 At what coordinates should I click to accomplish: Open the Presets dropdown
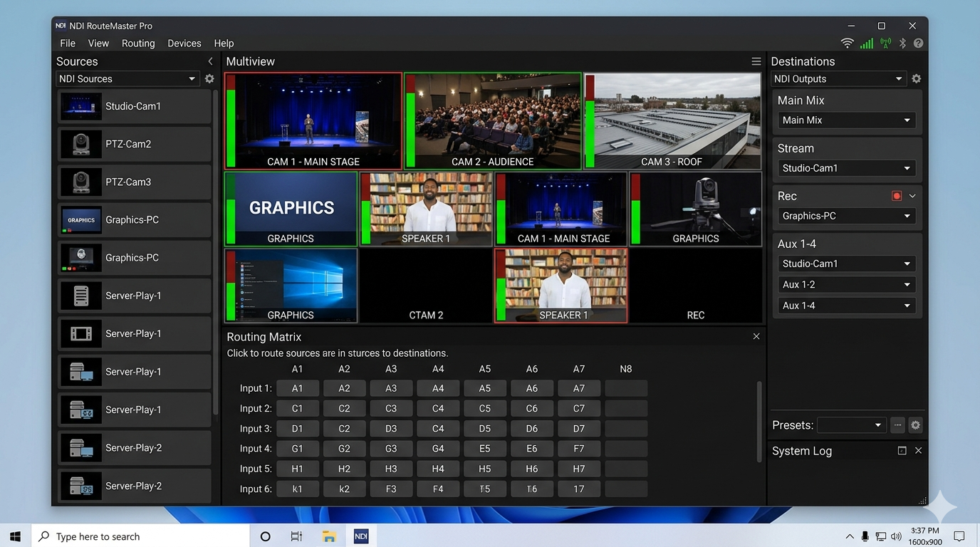pos(852,425)
